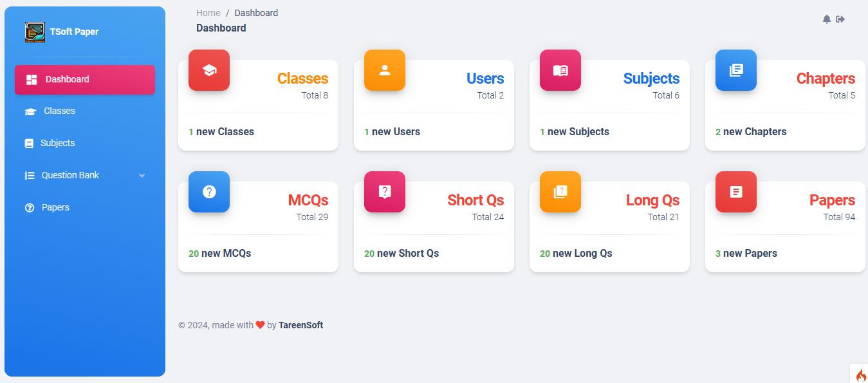Screen dimensions: 868x383
Task: Open notifications bell icon
Action: point(827,19)
